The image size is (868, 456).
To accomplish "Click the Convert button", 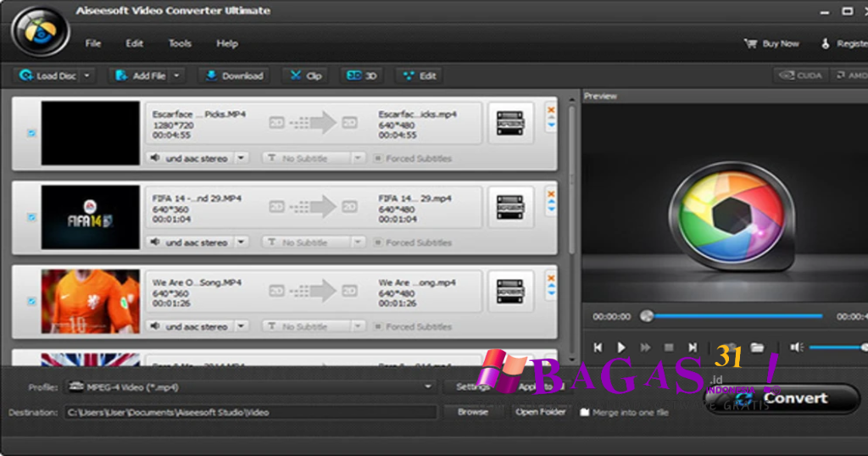I will pyautogui.click(x=782, y=398).
